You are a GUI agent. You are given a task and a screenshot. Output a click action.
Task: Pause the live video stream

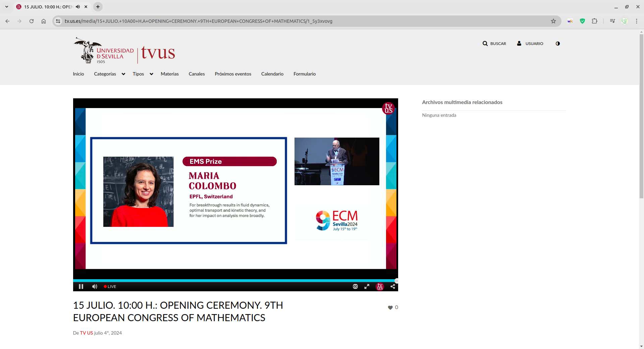tap(81, 287)
